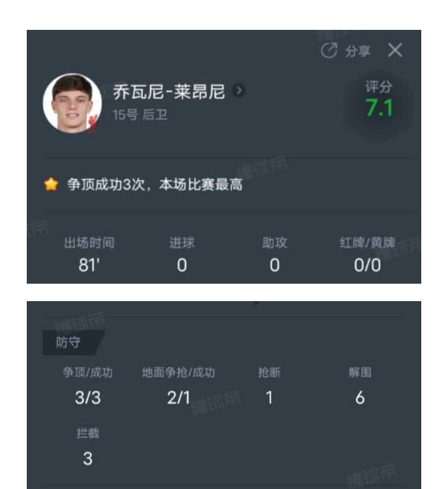Open the player avatar photo

(72, 103)
